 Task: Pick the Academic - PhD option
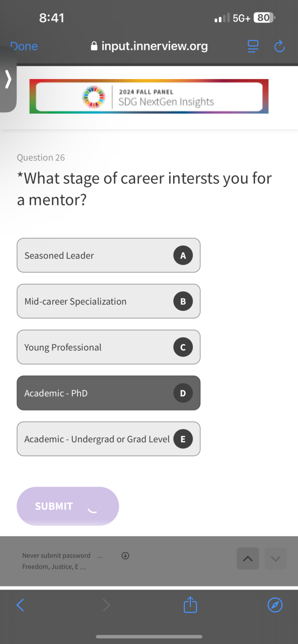pyautogui.click(x=109, y=393)
